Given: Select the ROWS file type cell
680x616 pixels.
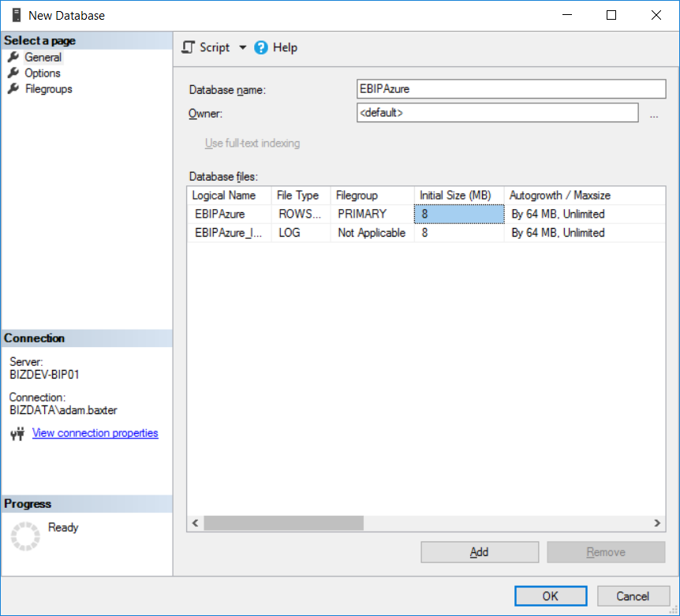Looking at the screenshot, I should point(301,215).
